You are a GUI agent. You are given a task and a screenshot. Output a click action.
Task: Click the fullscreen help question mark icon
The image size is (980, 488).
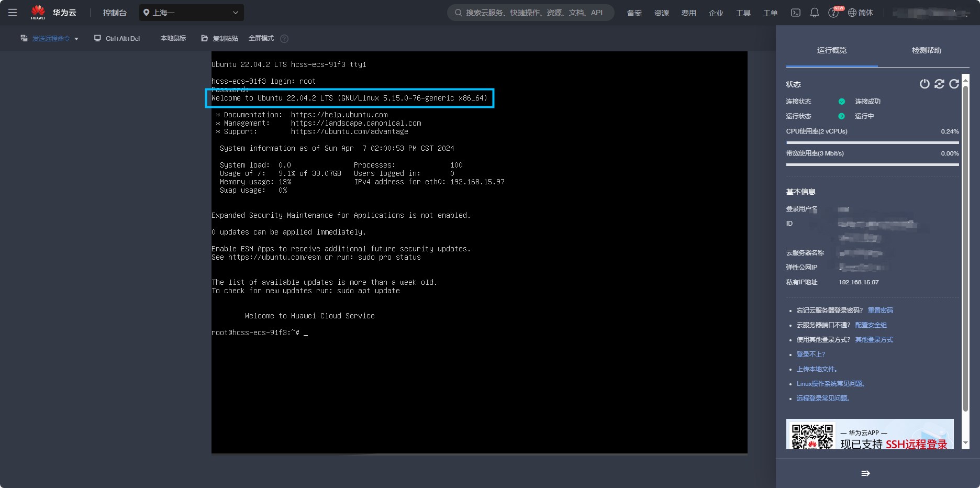[284, 39]
